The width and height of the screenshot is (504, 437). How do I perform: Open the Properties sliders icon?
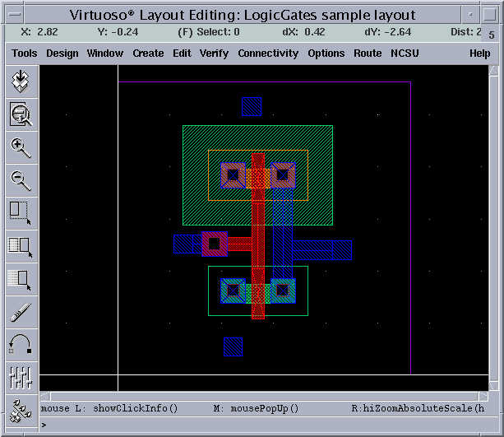coord(20,377)
